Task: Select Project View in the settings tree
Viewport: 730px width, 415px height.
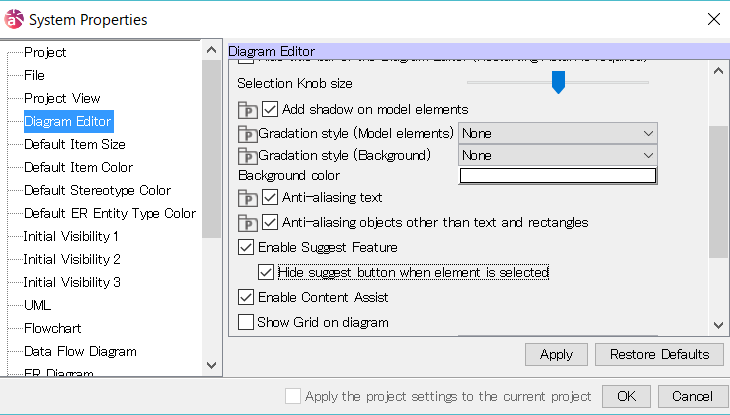Action: pos(62,98)
